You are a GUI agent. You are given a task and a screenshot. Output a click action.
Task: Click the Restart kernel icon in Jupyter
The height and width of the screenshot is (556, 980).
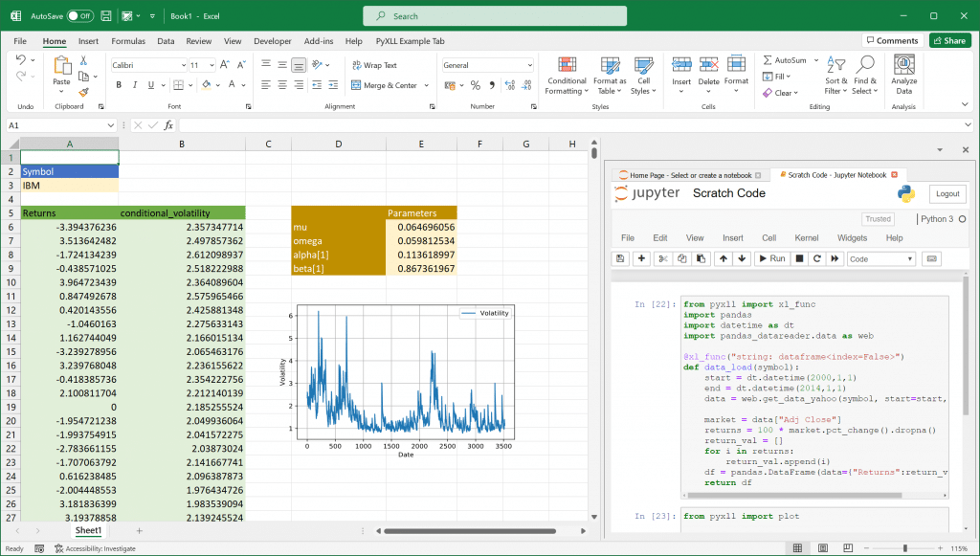(817, 258)
